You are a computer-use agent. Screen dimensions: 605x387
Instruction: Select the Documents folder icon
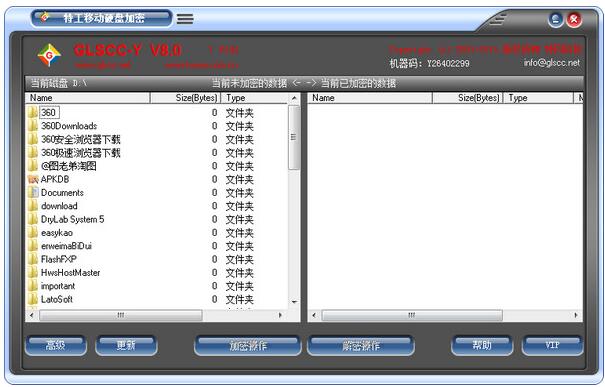33,193
